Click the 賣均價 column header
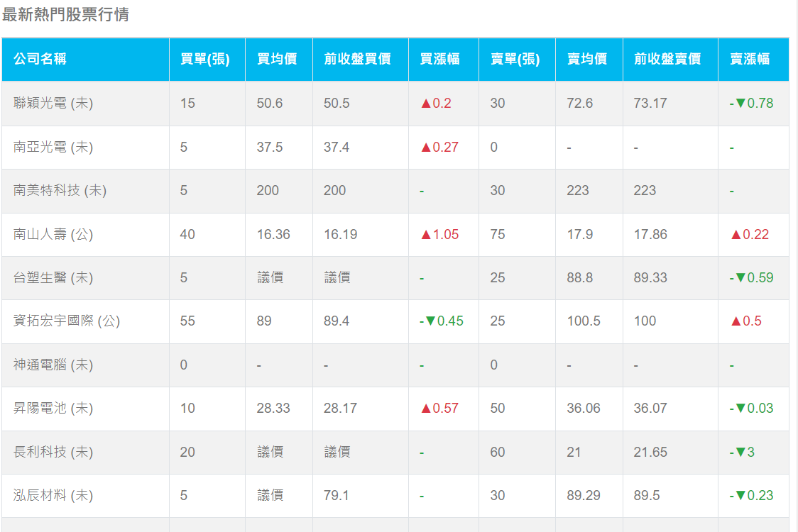798x532 pixels. [x=589, y=59]
